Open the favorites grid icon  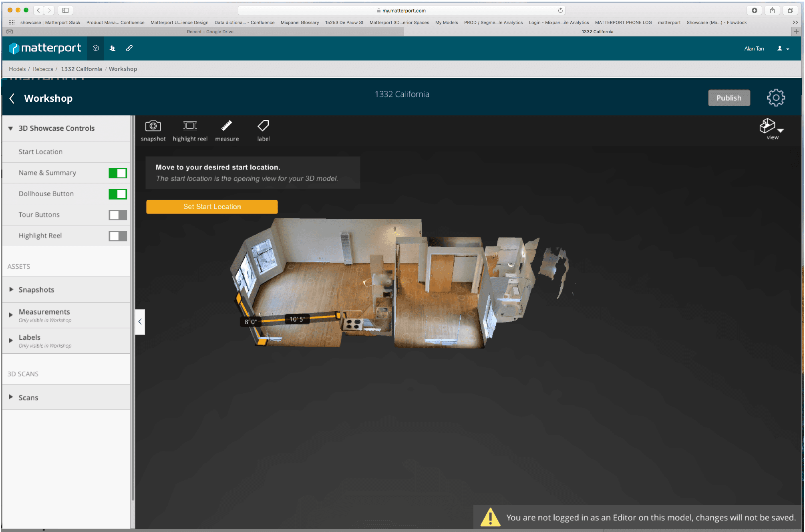12,22
